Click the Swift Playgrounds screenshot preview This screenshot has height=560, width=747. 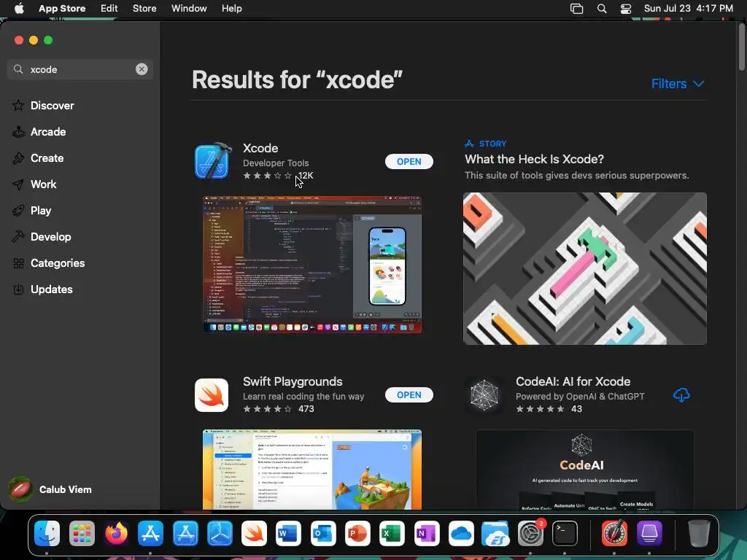pos(312,470)
